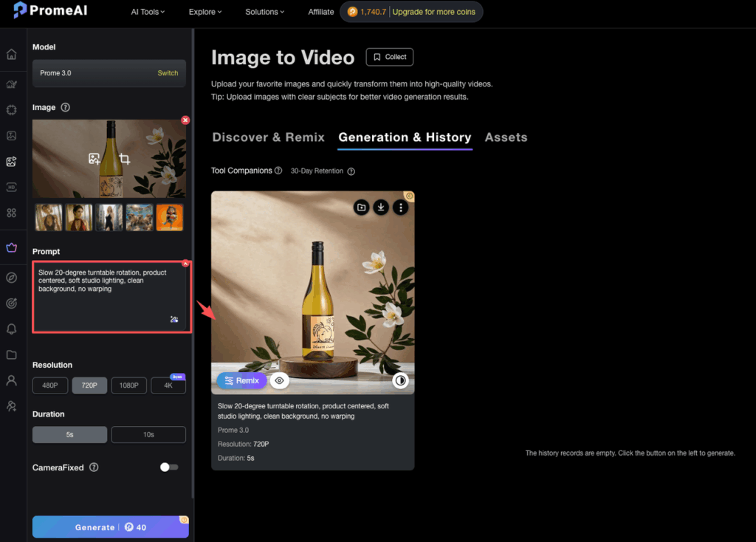Toggle the eye preview on result card
Viewport: 756px width, 542px height.
(279, 380)
